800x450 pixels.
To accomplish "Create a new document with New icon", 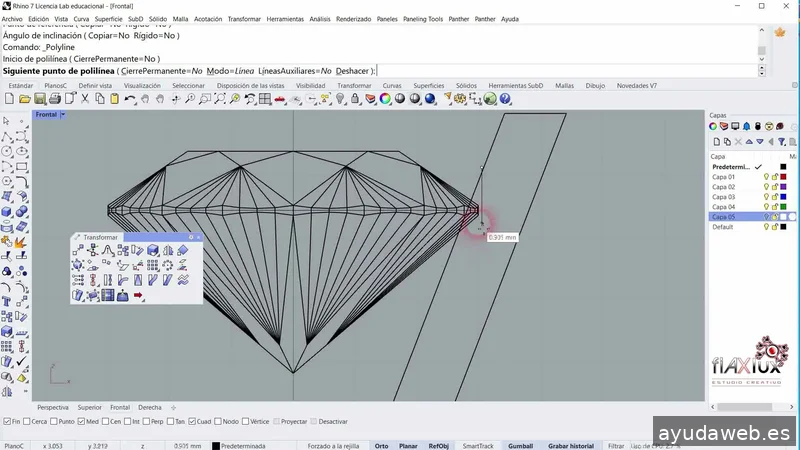I will pos(9,99).
